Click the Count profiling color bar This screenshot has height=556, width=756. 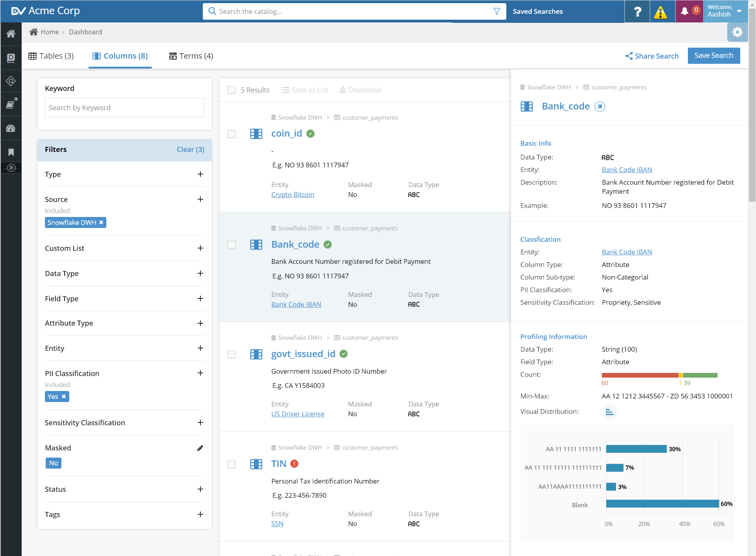click(x=660, y=375)
